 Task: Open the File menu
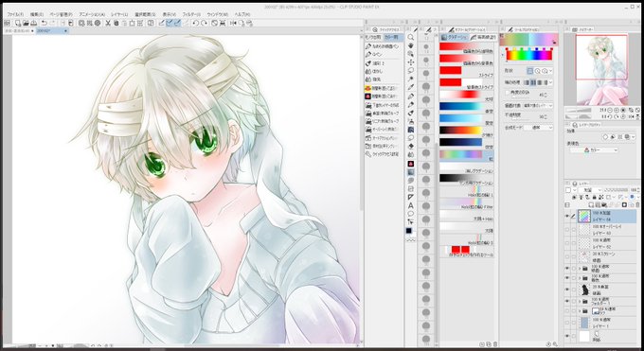click(15, 14)
